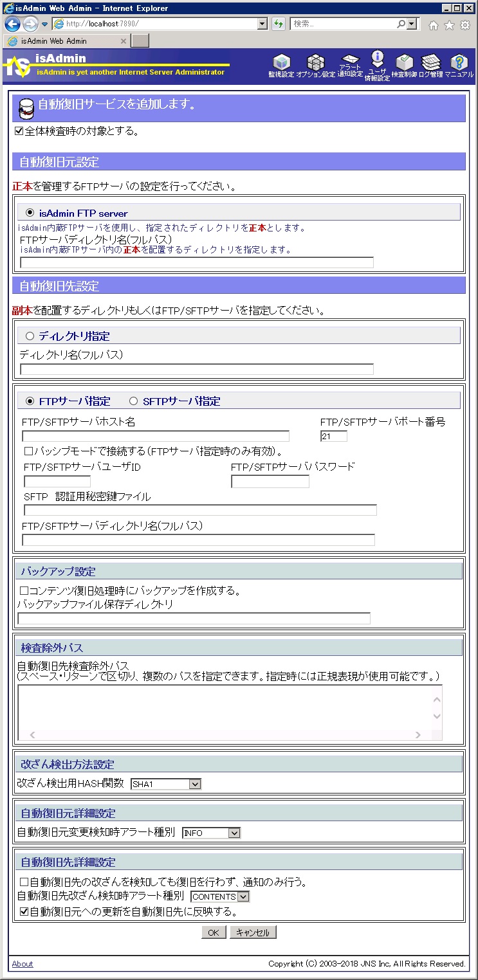This screenshot has height=980, width=478.
Task: Click the refresh icon beside address bar
Action: (x=278, y=24)
